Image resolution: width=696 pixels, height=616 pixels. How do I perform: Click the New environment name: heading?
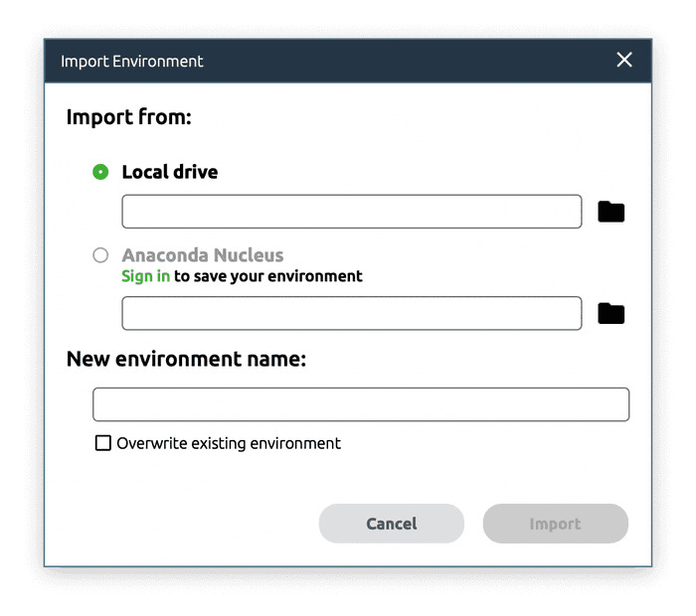point(186,359)
